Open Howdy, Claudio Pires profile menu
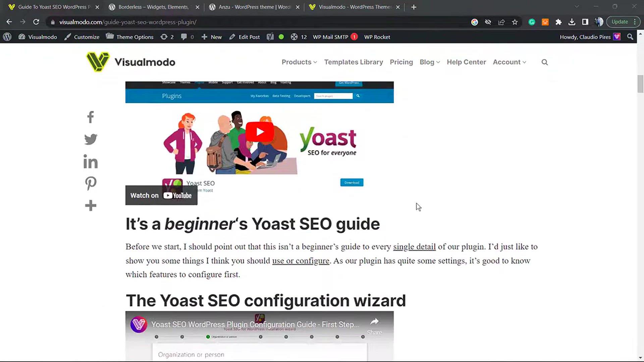Screen dimensions: 644x362 tap(590, 37)
